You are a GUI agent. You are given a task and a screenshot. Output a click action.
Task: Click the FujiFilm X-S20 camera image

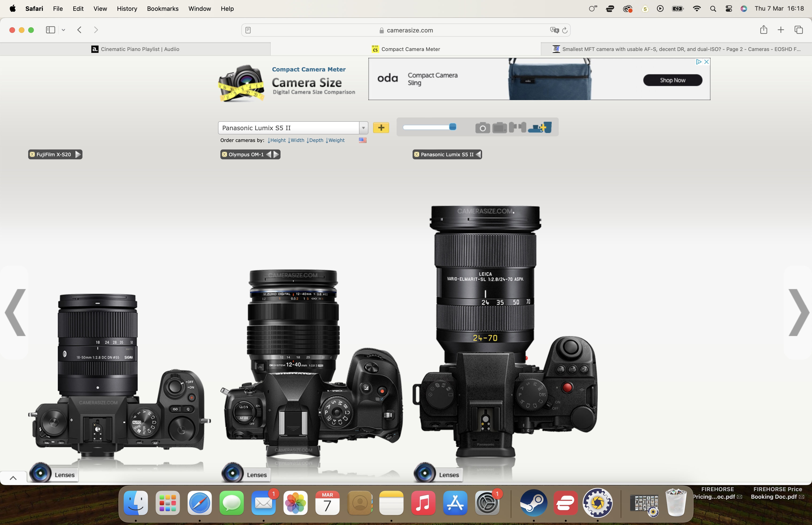119,375
